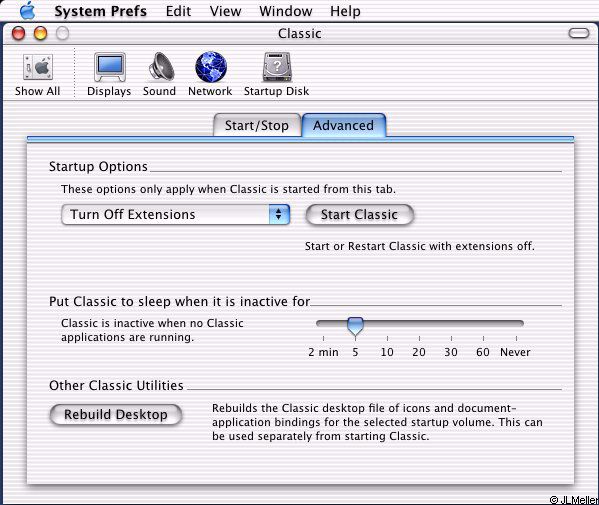The image size is (599, 505).
Task: Switch to the Start/Stop tab
Action: point(257,125)
